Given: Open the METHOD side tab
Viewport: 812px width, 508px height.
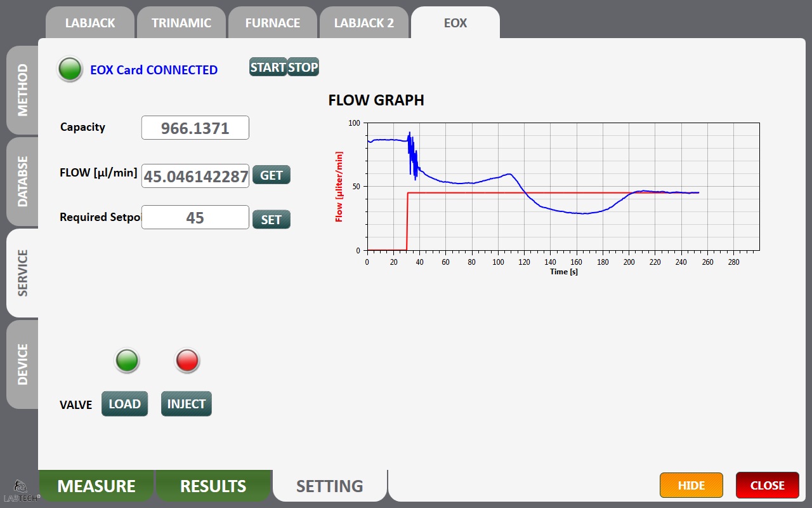Looking at the screenshot, I should [22, 90].
